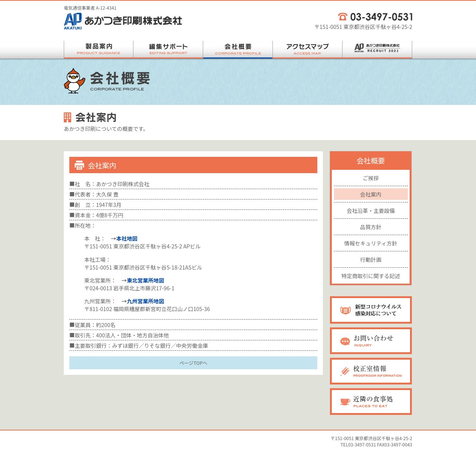Click the 従業員：約200名 row
The image size is (476, 449).
click(x=193, y=325)
